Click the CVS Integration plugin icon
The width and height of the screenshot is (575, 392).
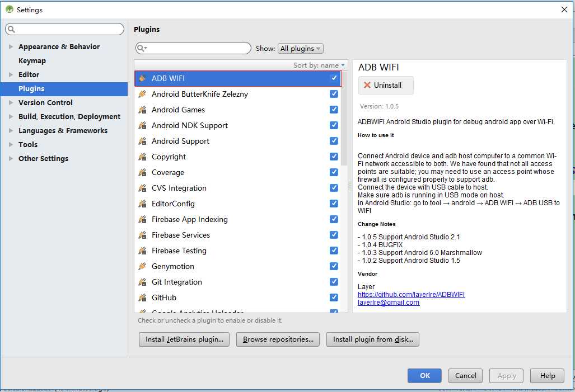point(142,188)
